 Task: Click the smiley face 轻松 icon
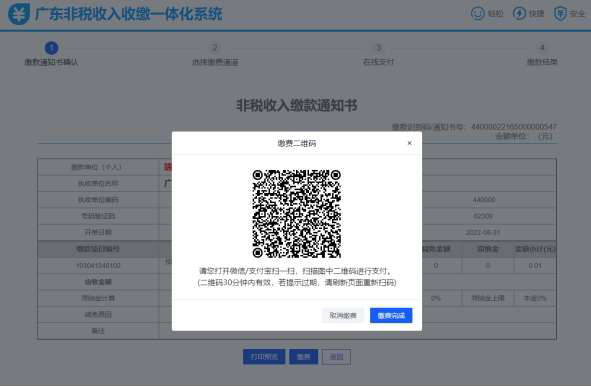[478, 13]
